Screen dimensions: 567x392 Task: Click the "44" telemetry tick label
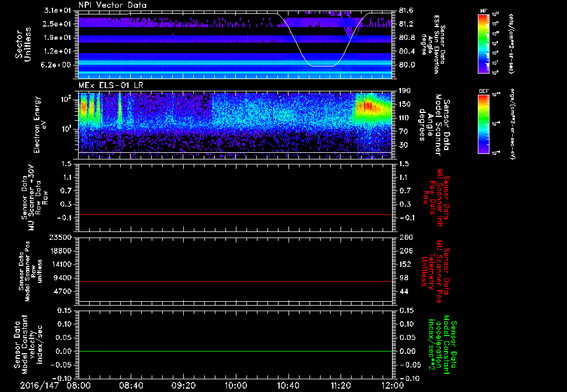(x=404, y=291)
